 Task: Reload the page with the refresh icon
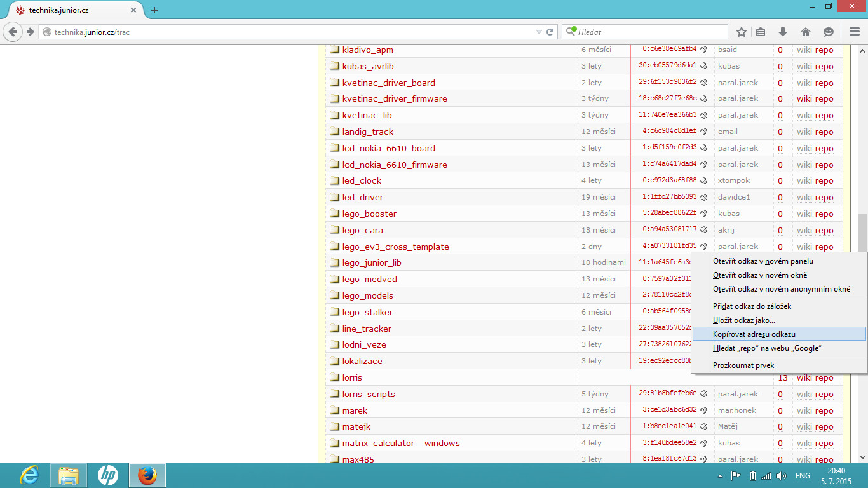tap(550, 32)
